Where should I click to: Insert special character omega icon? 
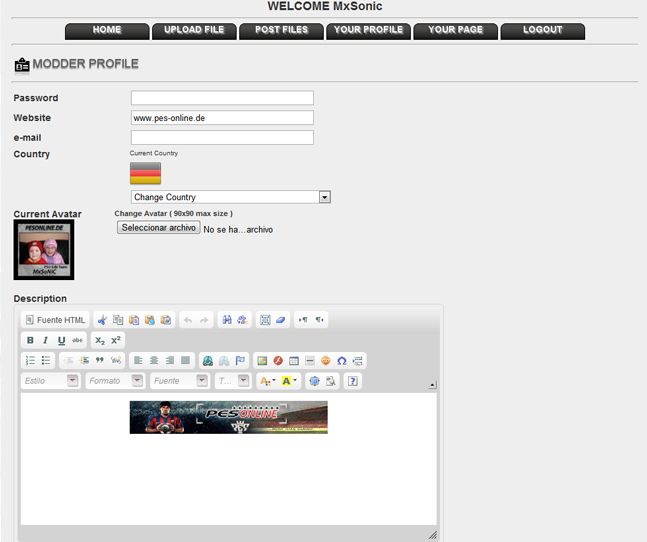341,361
